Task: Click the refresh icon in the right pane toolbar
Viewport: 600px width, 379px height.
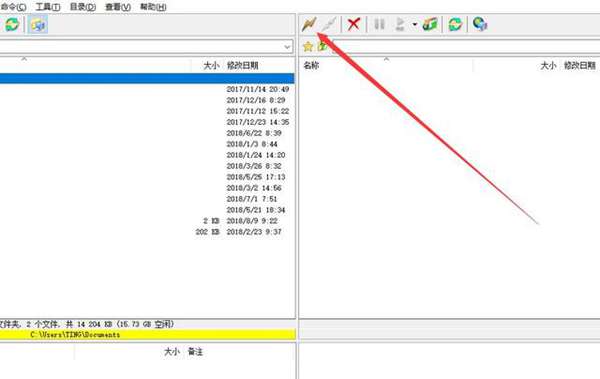Action: 455,25
